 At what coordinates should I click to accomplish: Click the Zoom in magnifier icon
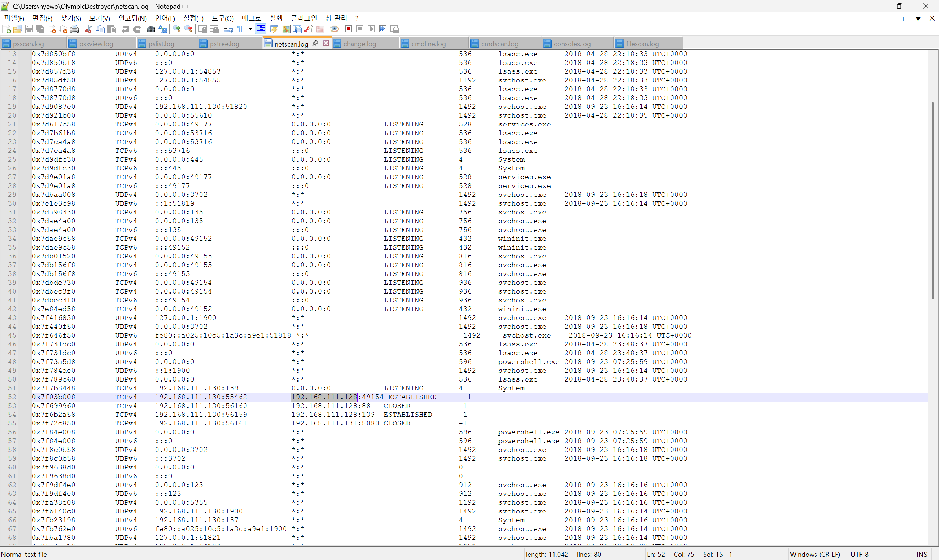(177, 29)
